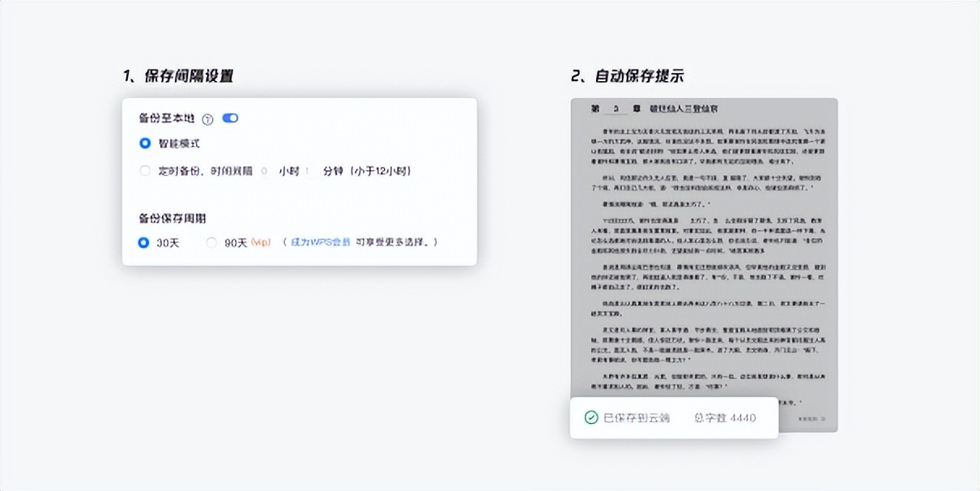Toggle off 备份至本地 backup switch
Image resolution: width=980 pixels, height=491 pixels.
coord(231,117)
